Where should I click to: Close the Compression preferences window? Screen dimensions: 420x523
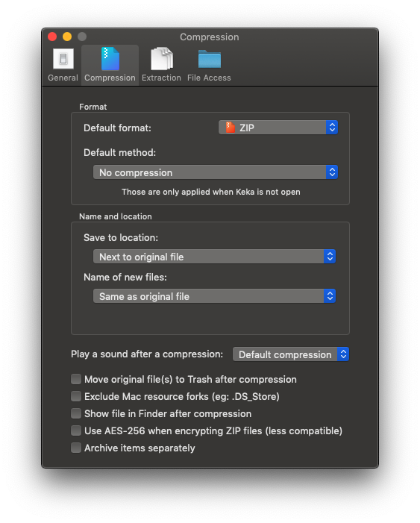(52, 37)
